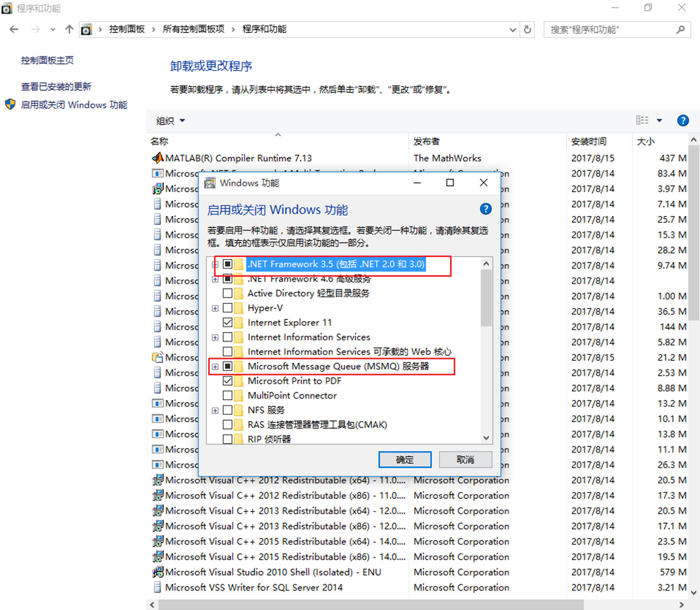Click the refresh icon in the address bar
The height and width of the screenshot is (610, 700).
pyautogui.click(x=527, y=29)
